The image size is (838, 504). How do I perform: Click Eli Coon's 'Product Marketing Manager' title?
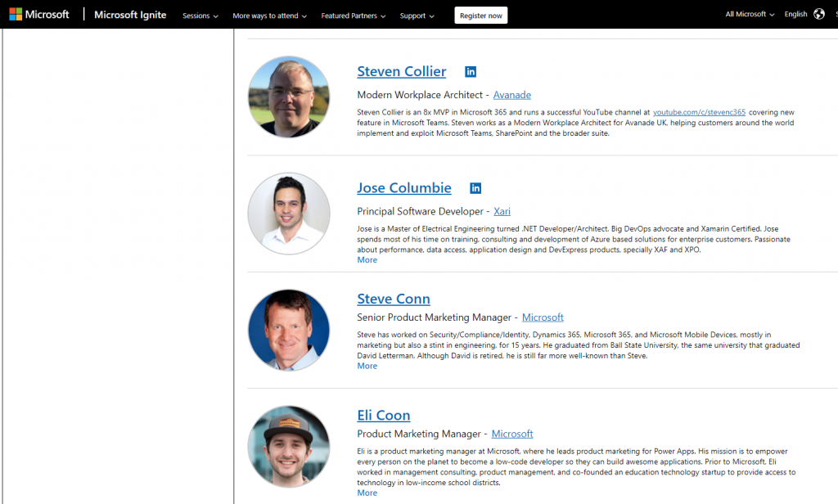pyautogui.click(x=419, y=434)
